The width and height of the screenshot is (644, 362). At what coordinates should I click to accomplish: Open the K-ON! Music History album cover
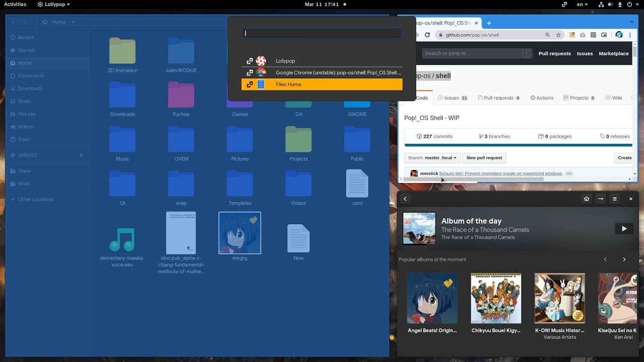(x=560, y=299)
